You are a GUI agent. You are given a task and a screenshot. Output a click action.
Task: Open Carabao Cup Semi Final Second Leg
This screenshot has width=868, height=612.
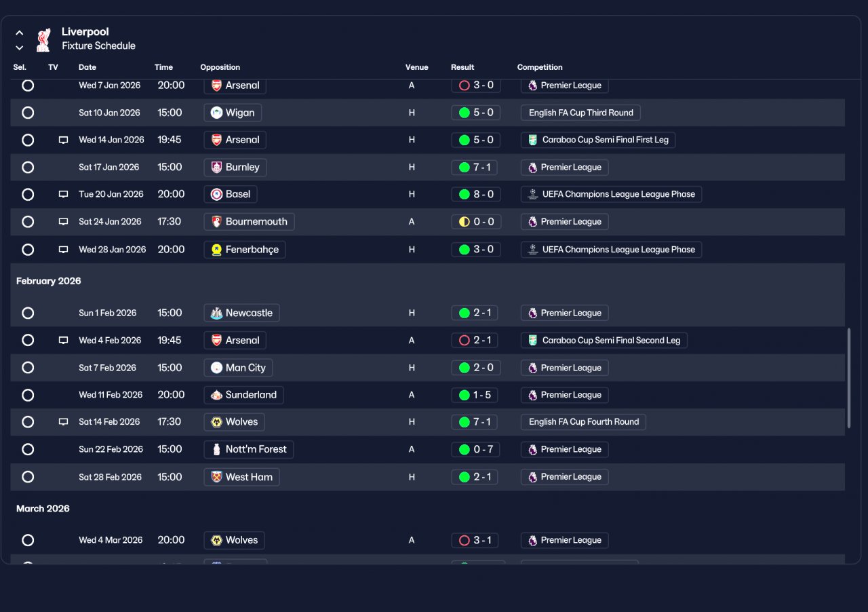tap(604, 340)
